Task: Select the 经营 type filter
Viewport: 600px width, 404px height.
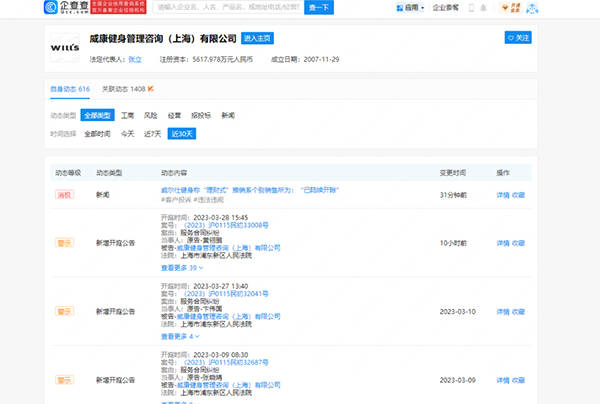Action: point(174,115)
